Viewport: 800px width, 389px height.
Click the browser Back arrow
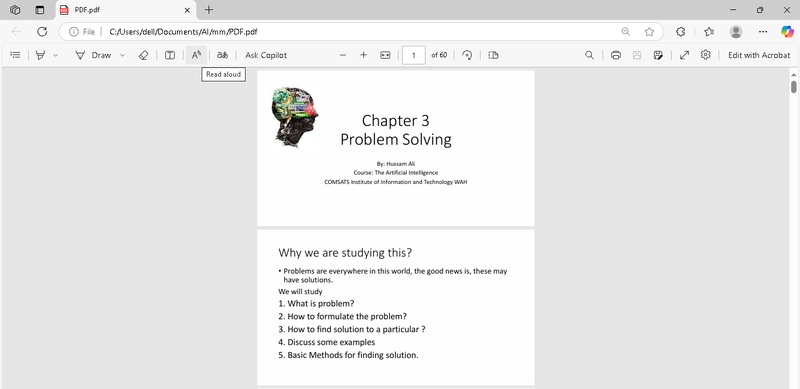click(16, 32)
